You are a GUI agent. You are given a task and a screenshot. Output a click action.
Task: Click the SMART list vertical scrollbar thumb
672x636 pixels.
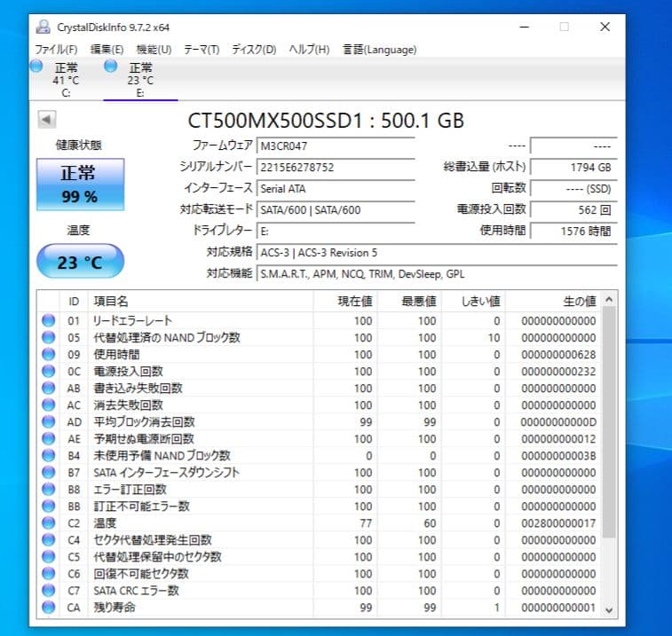(x=609, y=422)
